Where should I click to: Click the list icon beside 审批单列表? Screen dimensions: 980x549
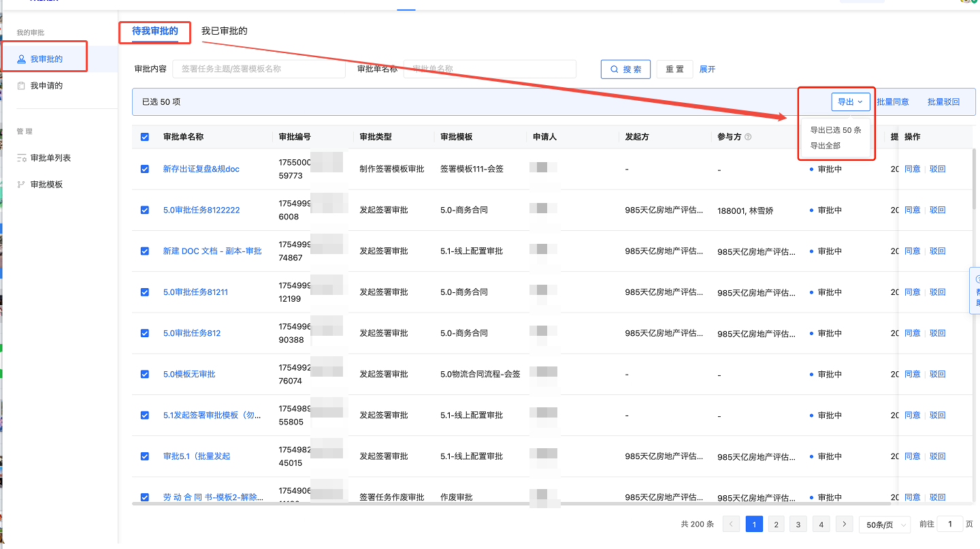21,158
